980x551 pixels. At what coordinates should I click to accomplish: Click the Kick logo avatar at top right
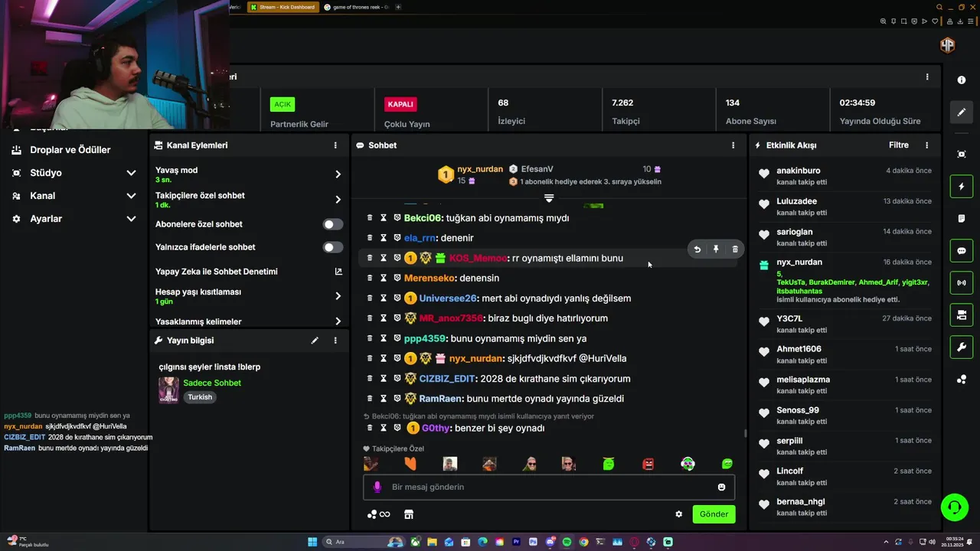click(948, 45)
